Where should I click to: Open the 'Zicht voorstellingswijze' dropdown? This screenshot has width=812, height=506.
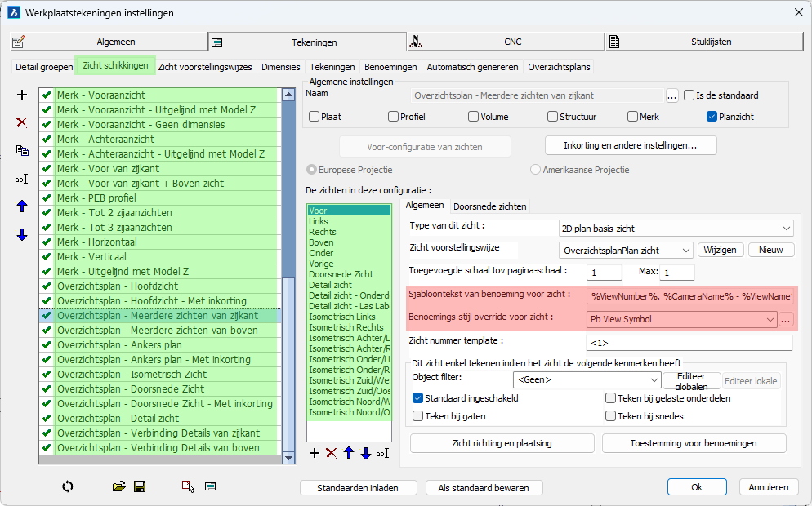click(x=626, y=251)
